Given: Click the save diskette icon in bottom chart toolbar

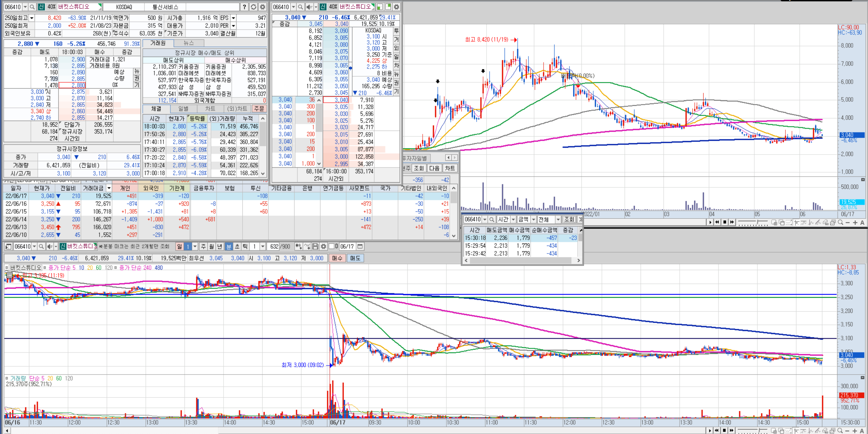Looking at the screenshot, I should (315, 246).
